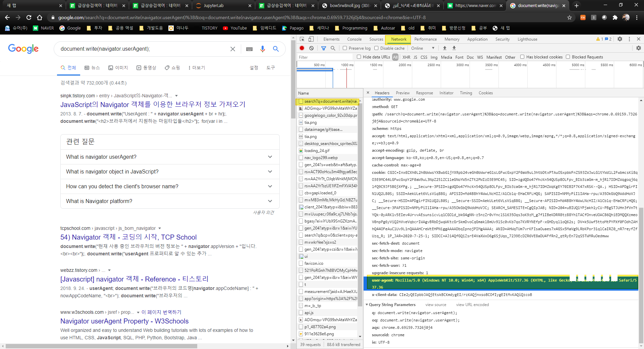Enable the Disable cache checkbox
The height and width of the screenshot is (349, 644).
tap(376, 48)
